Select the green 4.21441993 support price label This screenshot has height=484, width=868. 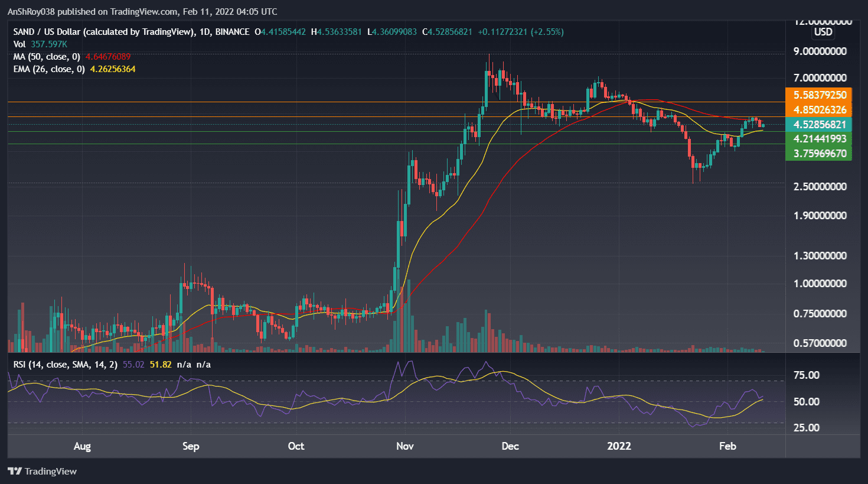pos(818,139)
